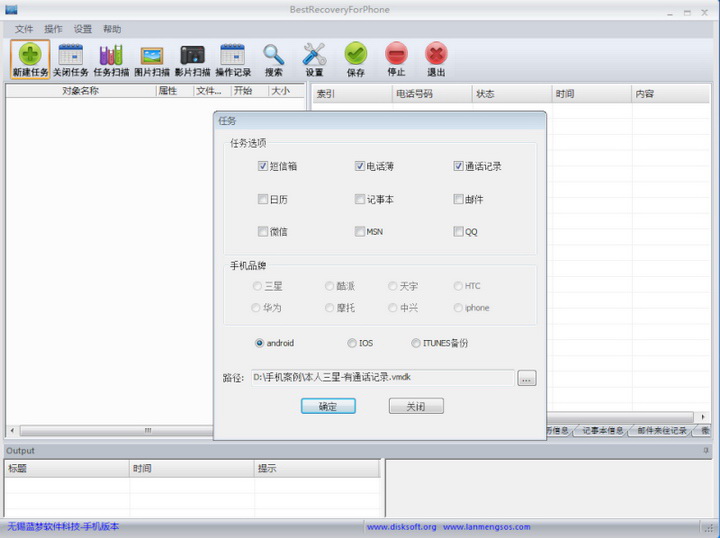Click the 关闭 button in task dialog
Viewport: 720px width, 538px height.
416,406
